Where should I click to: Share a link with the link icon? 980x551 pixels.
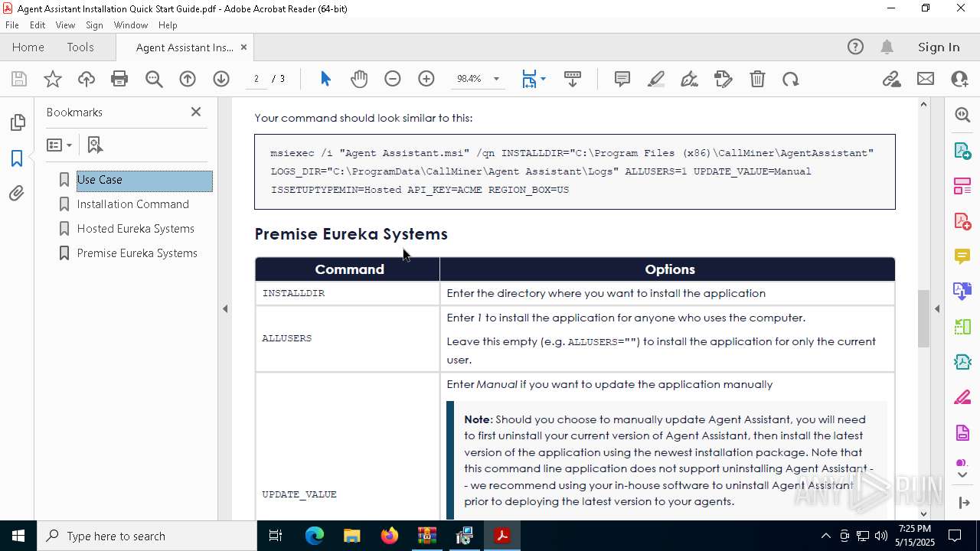(891, 79)
